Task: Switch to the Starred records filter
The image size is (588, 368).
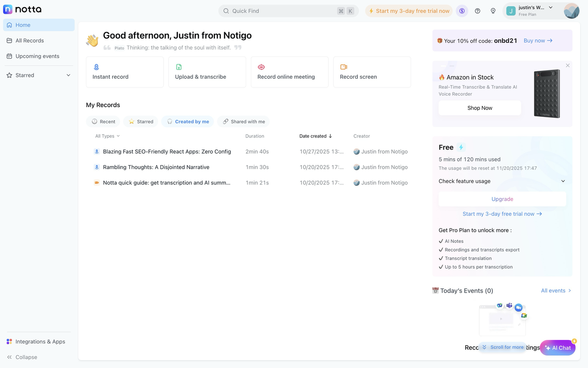Action: (x=141, y=121)
